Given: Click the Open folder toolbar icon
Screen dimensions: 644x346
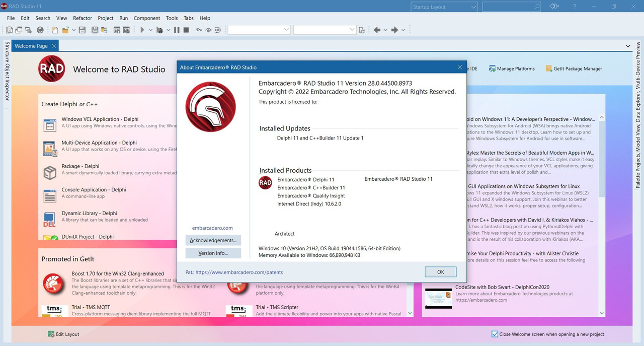Looking at the screenshot, I should coord(65,30).
